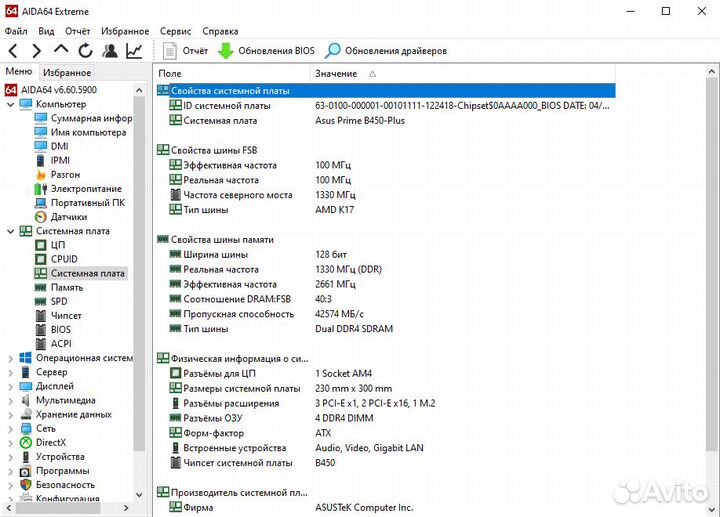
Task: Sort by the Поле column header
Action: tap(233, 73)
